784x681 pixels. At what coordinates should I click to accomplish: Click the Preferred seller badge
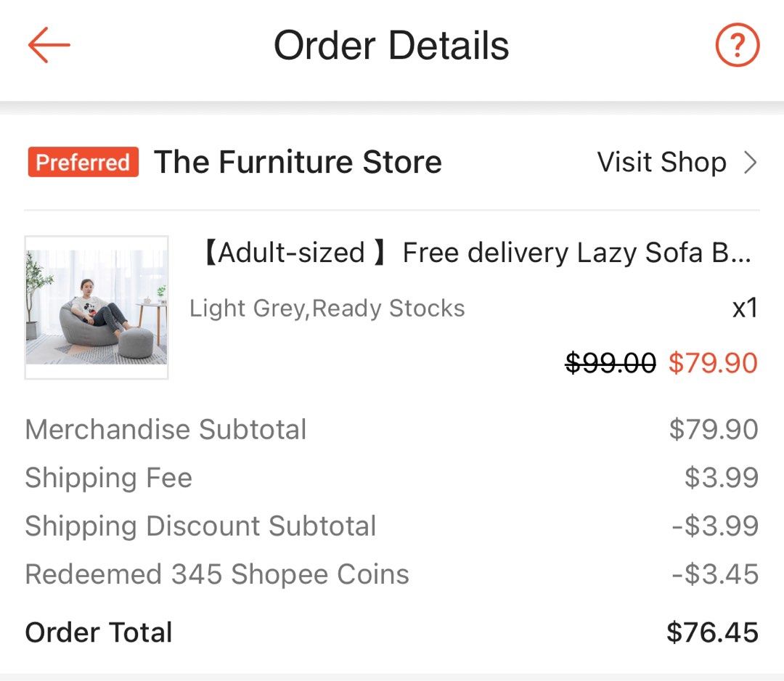point(82,162)
